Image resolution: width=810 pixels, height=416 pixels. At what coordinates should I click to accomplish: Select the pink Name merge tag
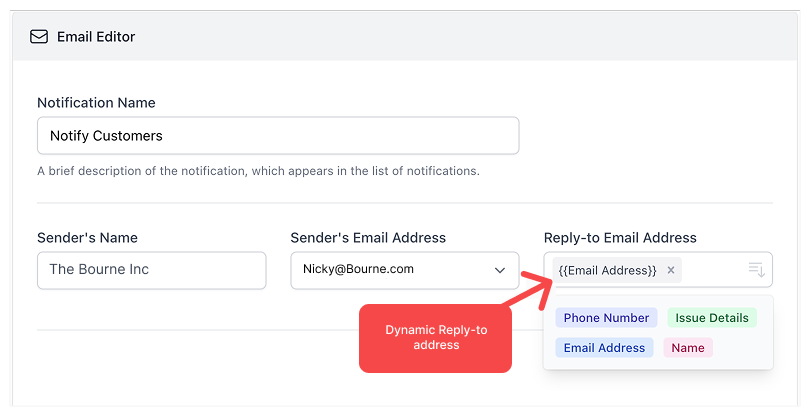[x=688, y=348]
